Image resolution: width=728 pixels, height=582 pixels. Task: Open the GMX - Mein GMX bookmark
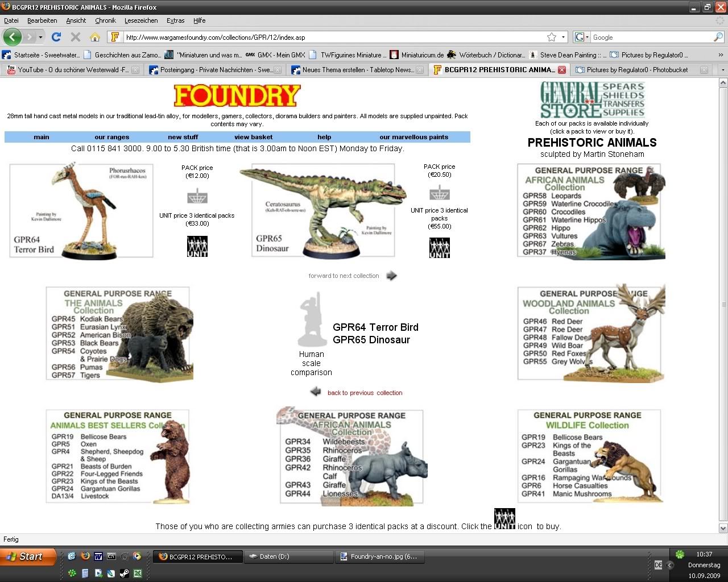pos(276,55)
